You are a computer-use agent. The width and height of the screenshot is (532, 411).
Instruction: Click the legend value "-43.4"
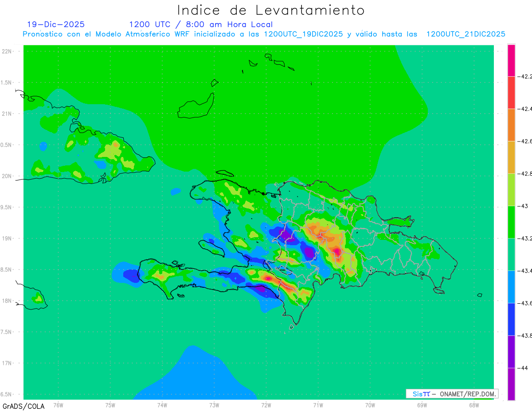526,270
